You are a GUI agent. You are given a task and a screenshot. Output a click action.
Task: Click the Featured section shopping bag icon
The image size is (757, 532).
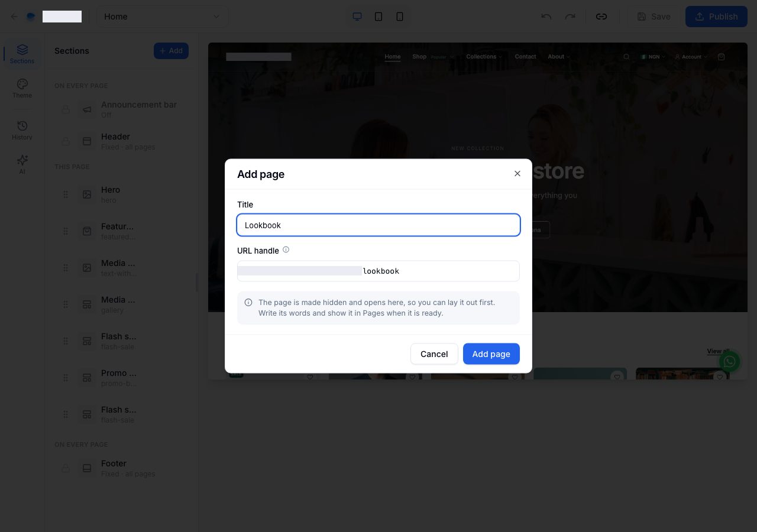[87, 231]
